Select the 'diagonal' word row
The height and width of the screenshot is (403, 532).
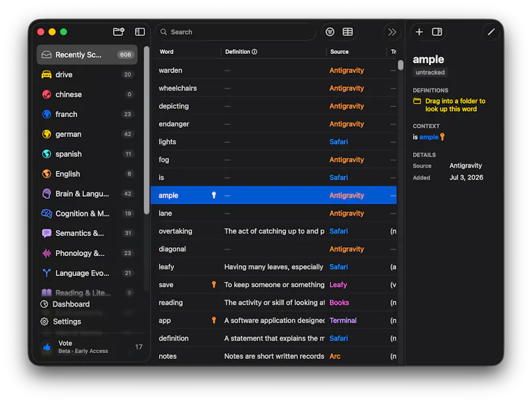[x=273, y=249]
